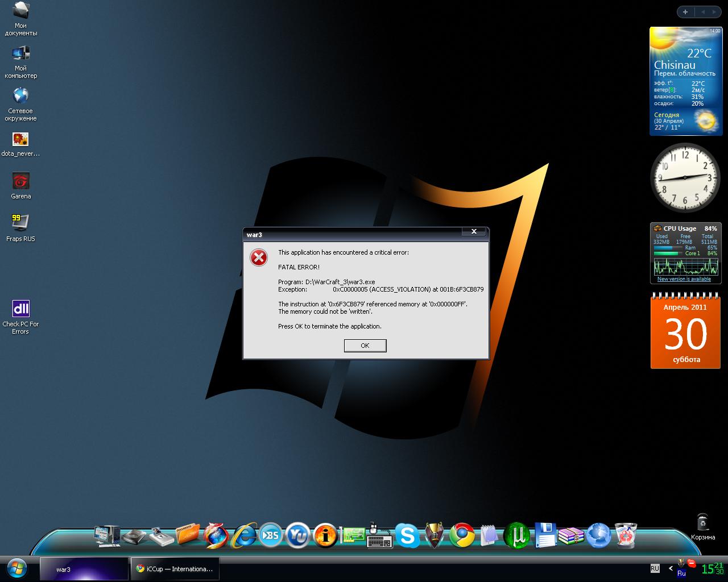Click the CPU Usage gadget graph
The width and height of the screenshot is (728, 582).
click(685, 267)
